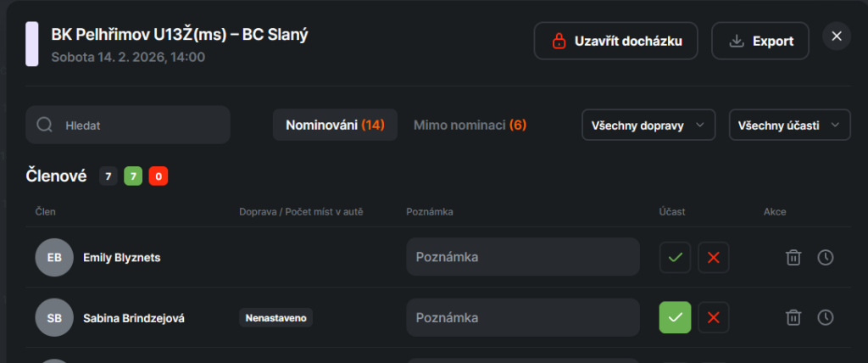The image size is (868, 363).
Task: Click EB avatar of Emily Blyznets
Action: [x=54, y=257]
